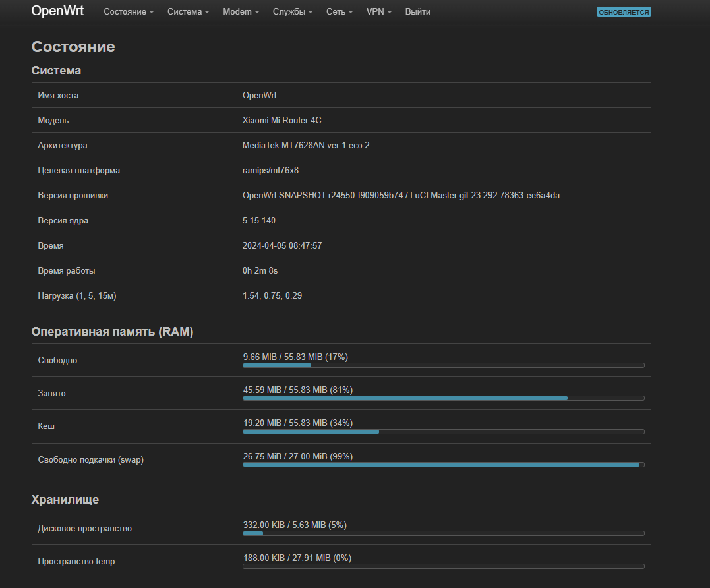Screen dimensions: 710x588
Task: Toggle the ОБНОВЛЯЕТСЯ auto-refresh button
Action: [623, 11]
